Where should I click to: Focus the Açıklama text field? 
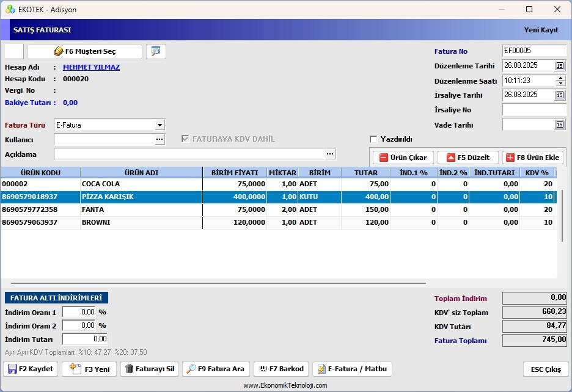189,154
